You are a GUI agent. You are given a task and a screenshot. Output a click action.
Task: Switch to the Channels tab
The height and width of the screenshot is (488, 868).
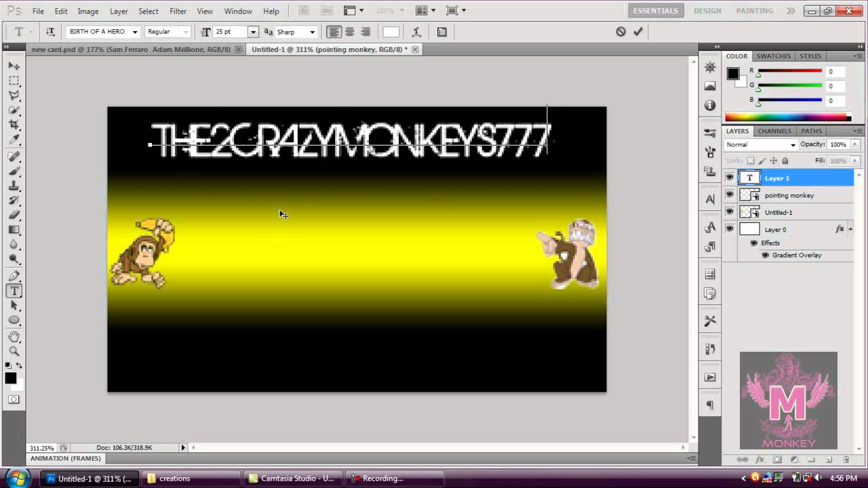(x=774, y=131)
